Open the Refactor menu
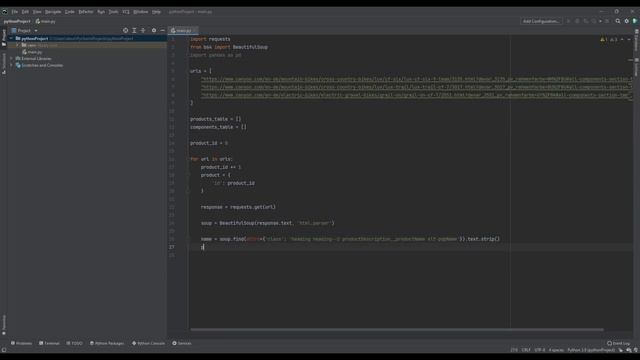This screenshot has width=640, height=360. tap(86, 12)
